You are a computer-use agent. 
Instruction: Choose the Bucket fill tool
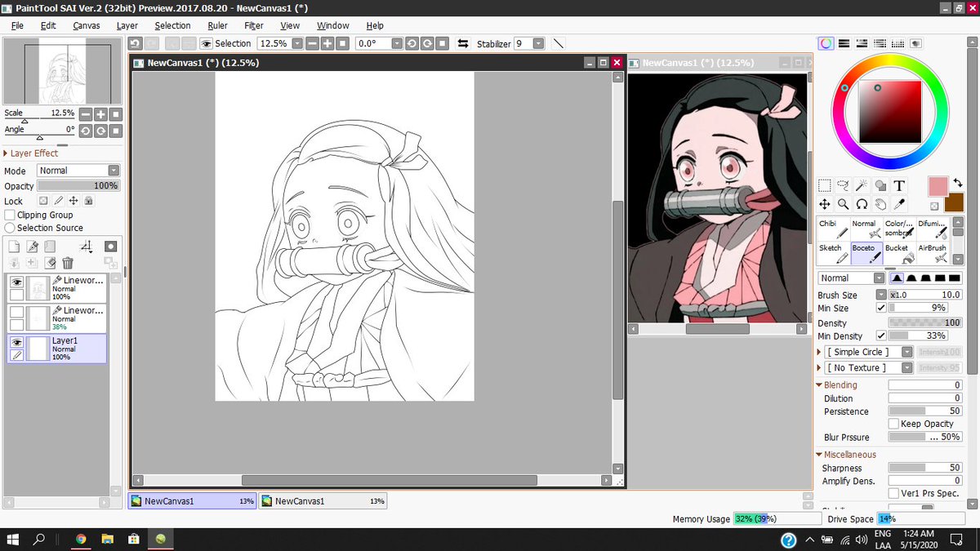[x=899, y=253]
